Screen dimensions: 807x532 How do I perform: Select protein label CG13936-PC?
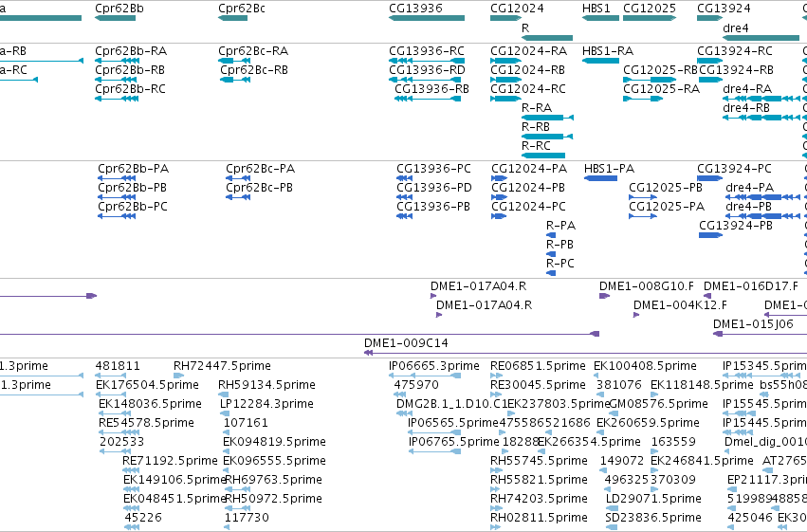(x=434, y=169)
